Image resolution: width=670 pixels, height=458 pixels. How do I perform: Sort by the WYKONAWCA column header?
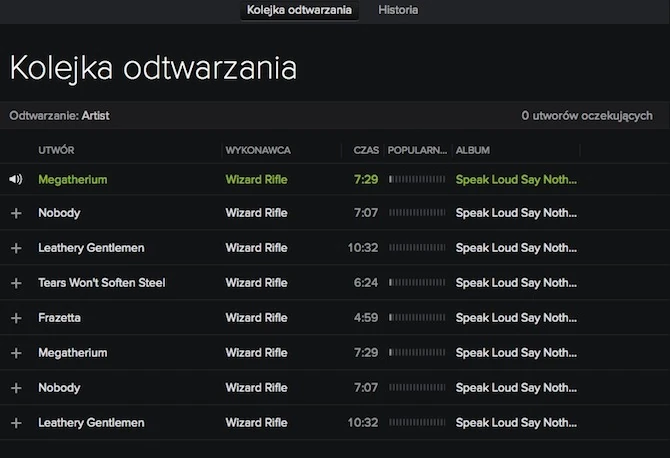(258, 150)
